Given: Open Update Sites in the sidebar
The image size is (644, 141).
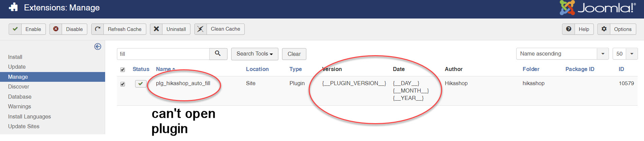Looking at the screenshot, I should point(24,127).
